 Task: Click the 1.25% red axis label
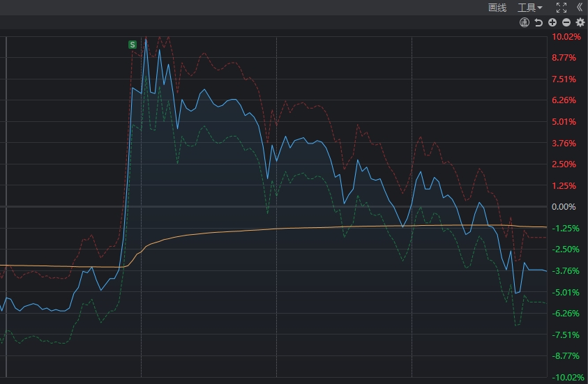click(564, 186)
